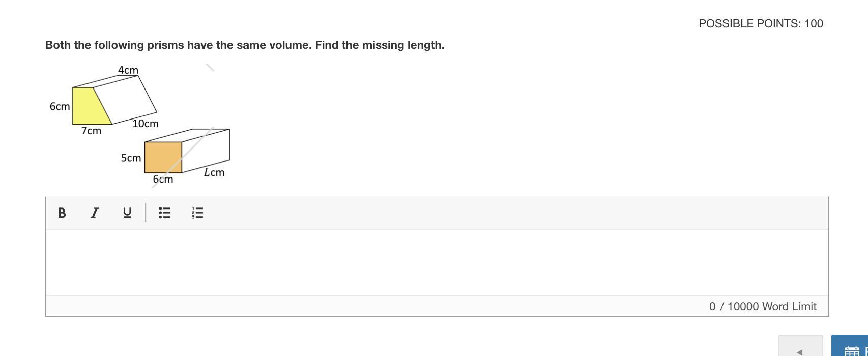Insert a numbered list

197,213
